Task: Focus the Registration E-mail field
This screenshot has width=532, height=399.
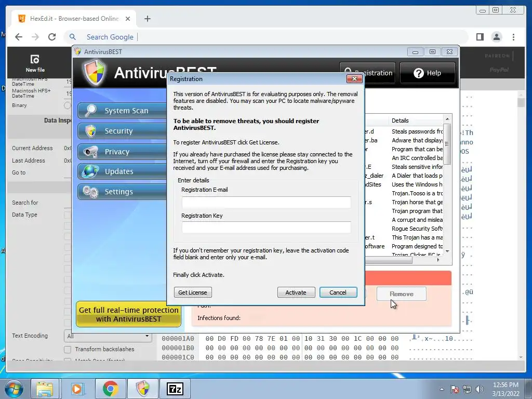Action: (267, 202)
